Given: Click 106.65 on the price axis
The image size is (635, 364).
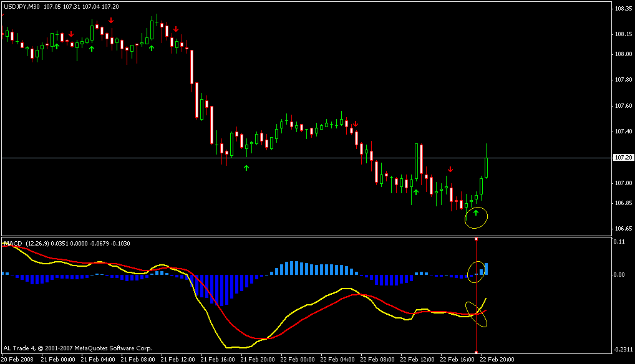Looking at the screenshot, I should 623,229.
